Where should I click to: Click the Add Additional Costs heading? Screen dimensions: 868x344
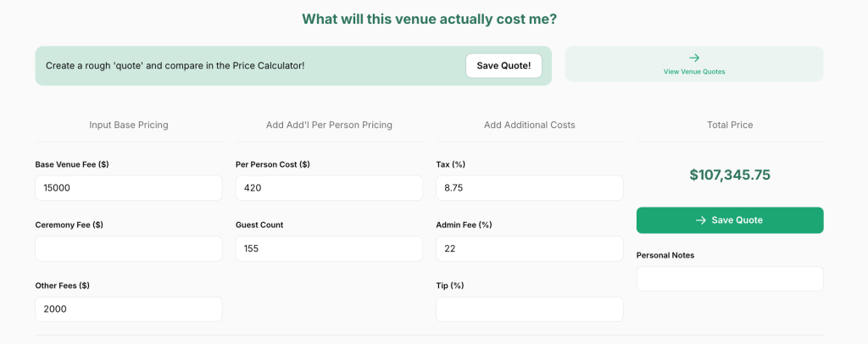tap(530, 125)
